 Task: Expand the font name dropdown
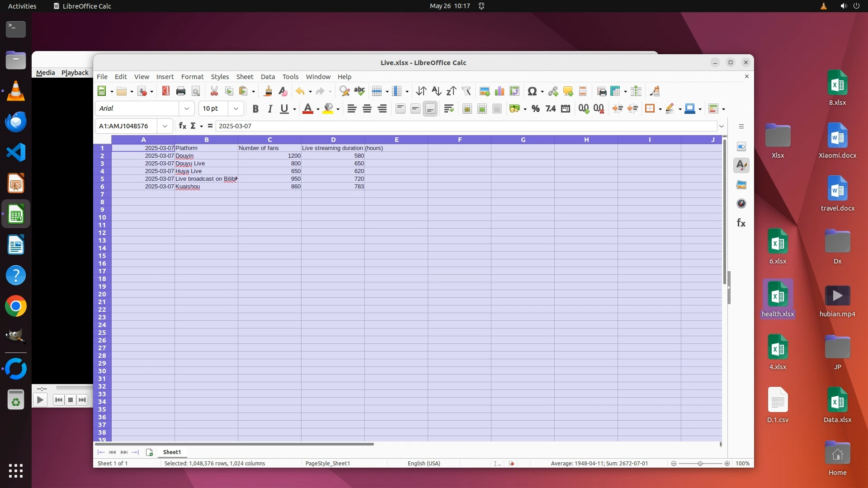pos(186,108)
